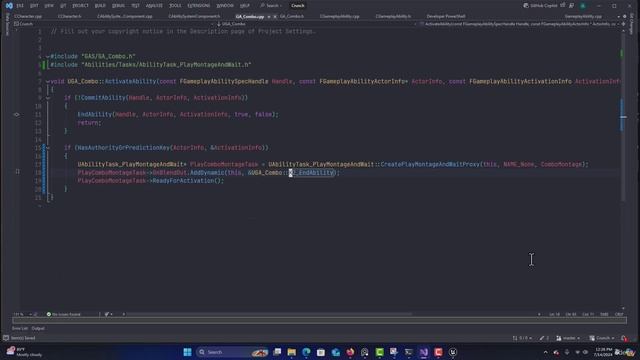Open the File menu
Viewport: 640px width, 360px height.
[20, 6]
